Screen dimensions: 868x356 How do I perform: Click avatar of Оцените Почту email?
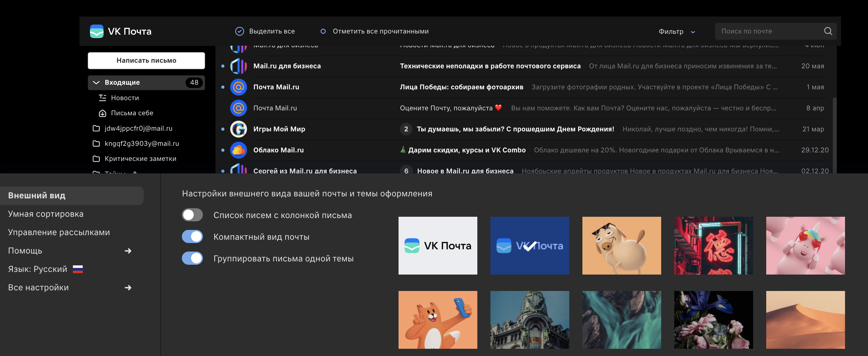[x=239, y=108]
